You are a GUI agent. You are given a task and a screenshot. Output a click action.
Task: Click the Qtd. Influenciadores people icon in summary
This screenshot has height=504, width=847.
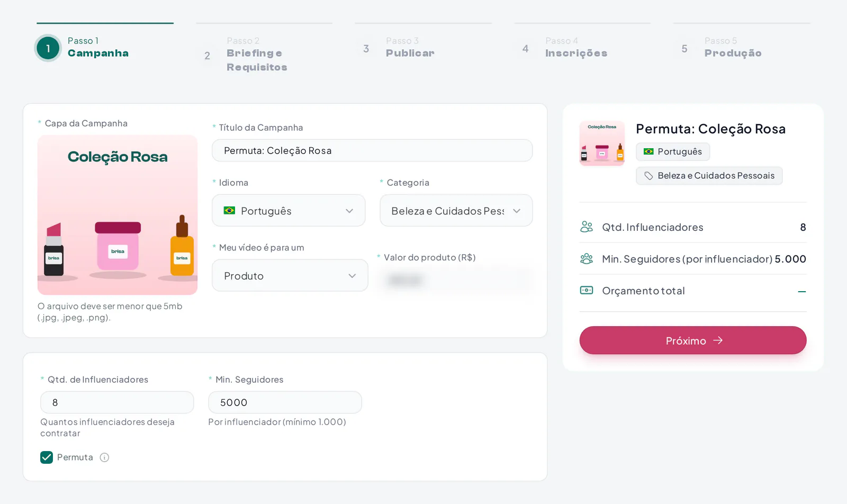[587, 227]
